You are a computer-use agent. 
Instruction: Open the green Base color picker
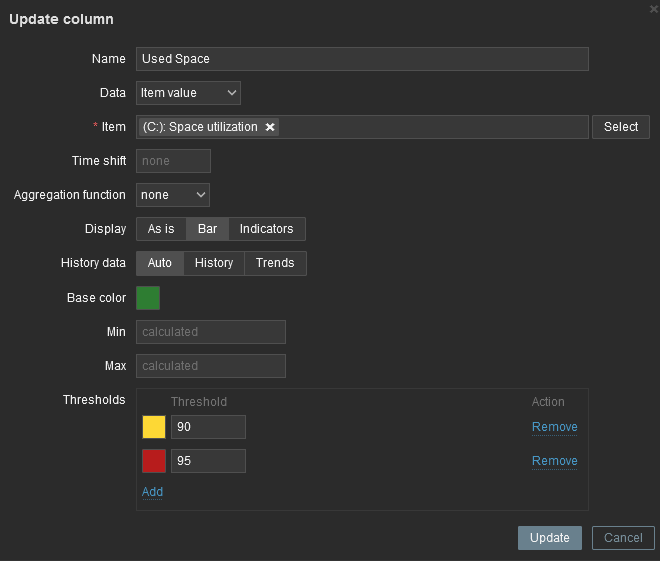[x=148, y=298]
